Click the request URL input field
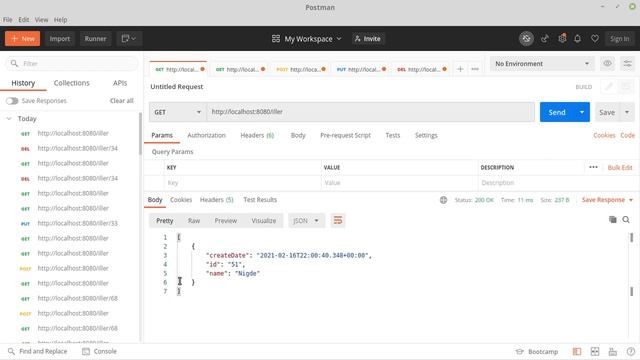 (x=371, y=112)
